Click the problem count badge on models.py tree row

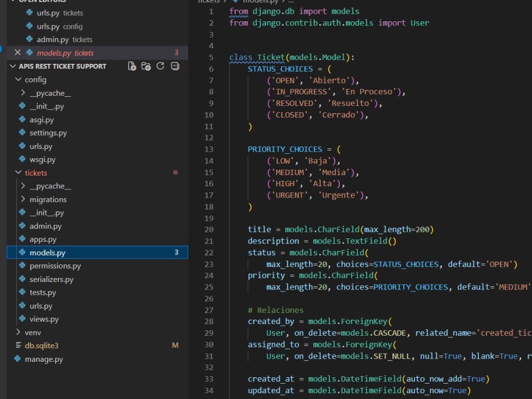point(177,252)
